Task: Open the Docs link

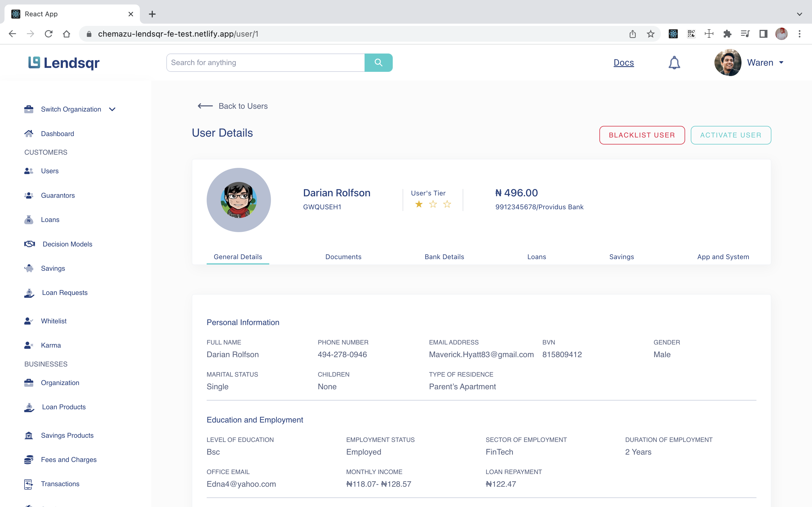Action: (x=623, y=62)
